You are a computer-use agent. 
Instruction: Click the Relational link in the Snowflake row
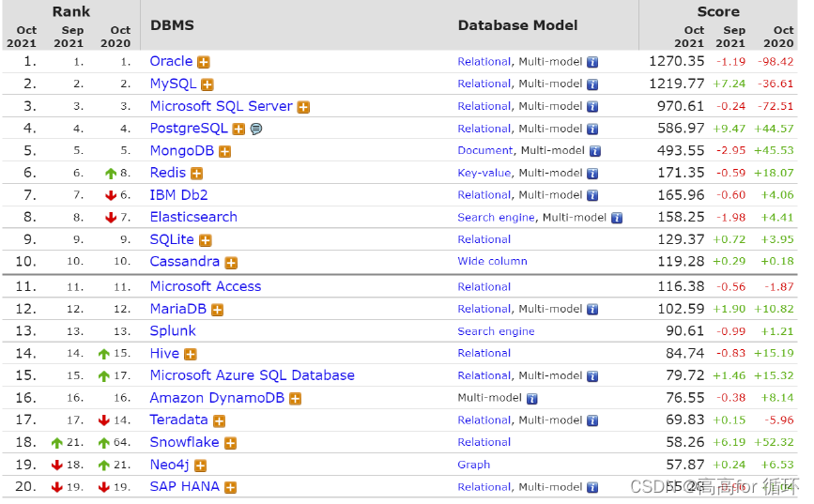click(x=484, y=442)
